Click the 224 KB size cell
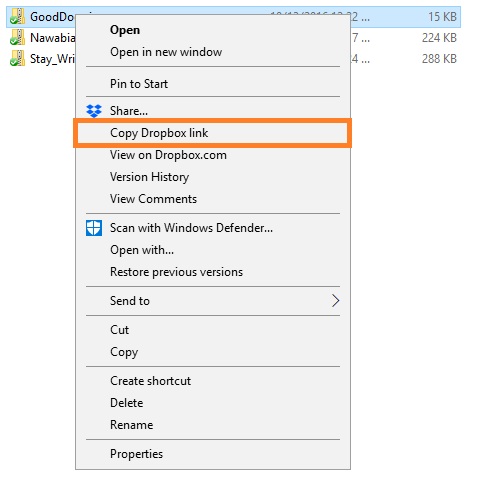Viewport: 491px width, 482px height. coord(439,38)
